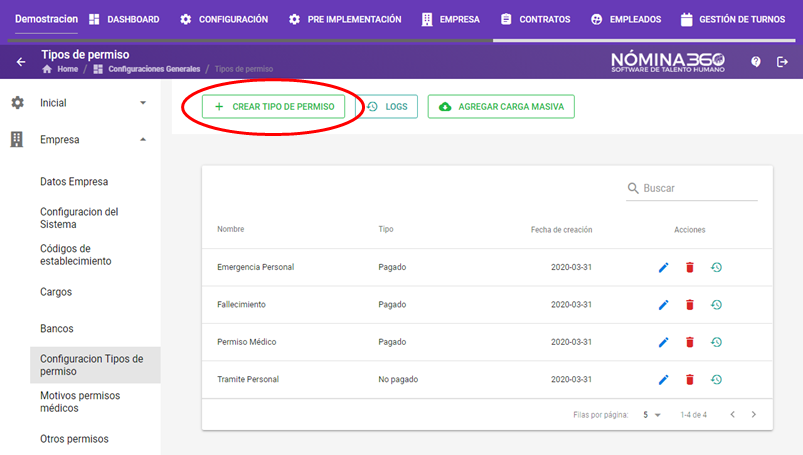803x455 pixels.
Task: View history of Emergencia Personal row
Action: click(716, 267)
